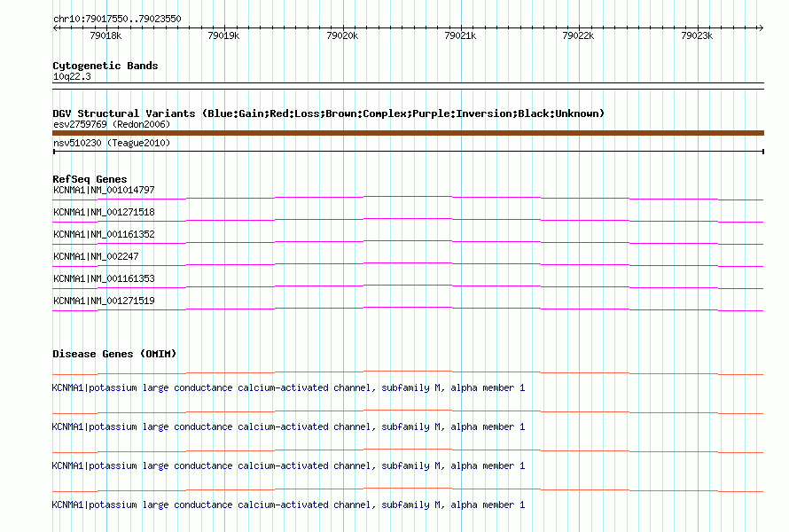Click the Disease Genes (OMIM) track title
789x532 pixels.
(x=114, y=354)
